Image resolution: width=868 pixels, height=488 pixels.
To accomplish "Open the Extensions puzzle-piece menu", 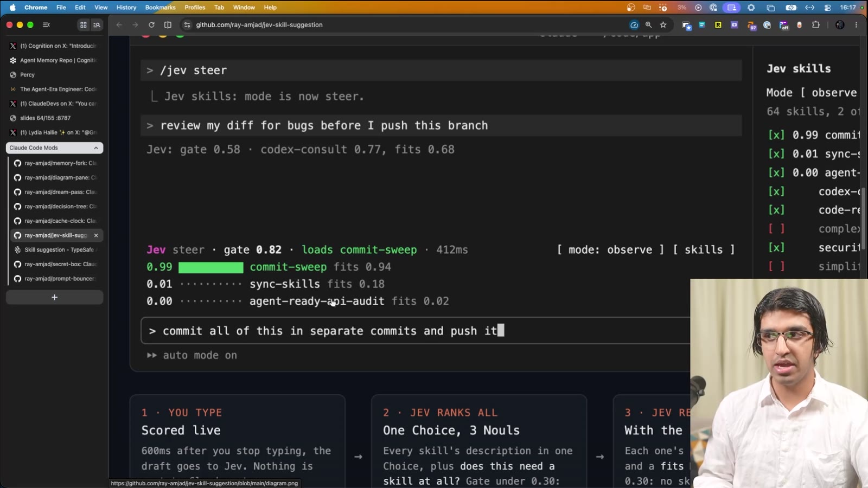I will point(815,25).
